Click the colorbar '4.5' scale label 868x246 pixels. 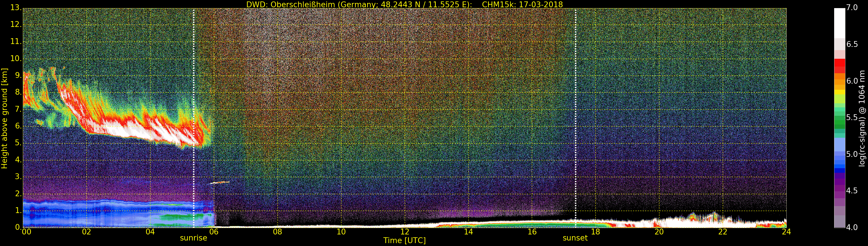tap(852, 191)
